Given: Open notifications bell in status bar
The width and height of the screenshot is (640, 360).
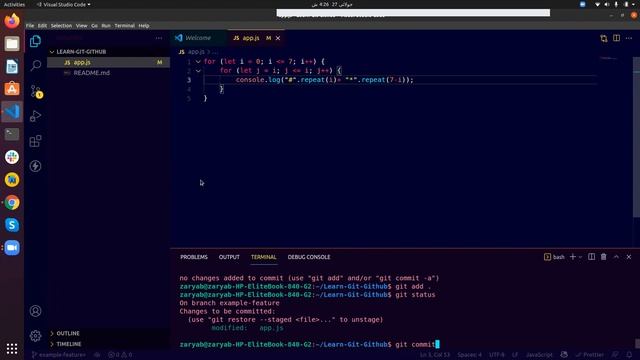Looking at the screenshot, I should [x=629, y=355].
